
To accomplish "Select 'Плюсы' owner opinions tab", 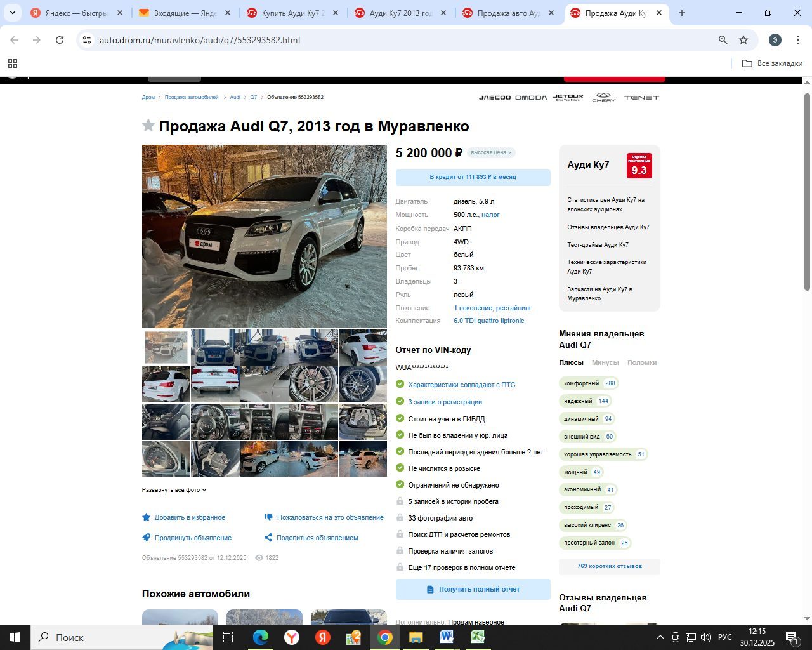I will point(571,362).
